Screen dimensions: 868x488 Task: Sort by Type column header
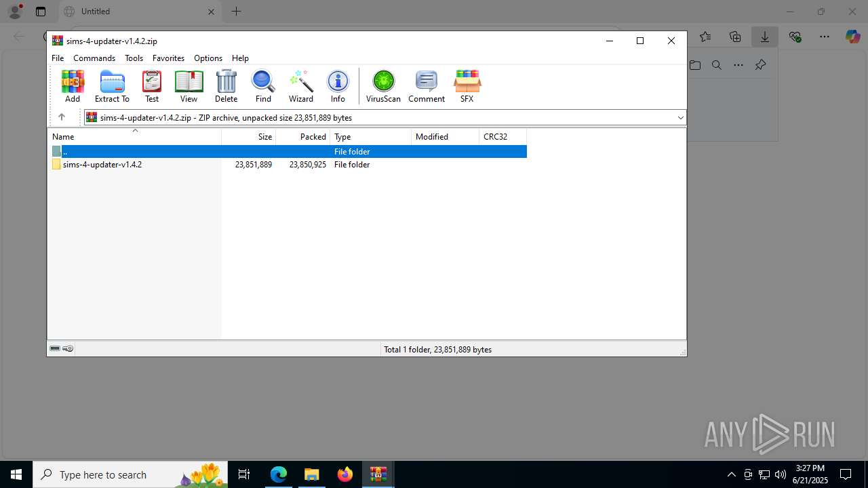coord(371,136)
